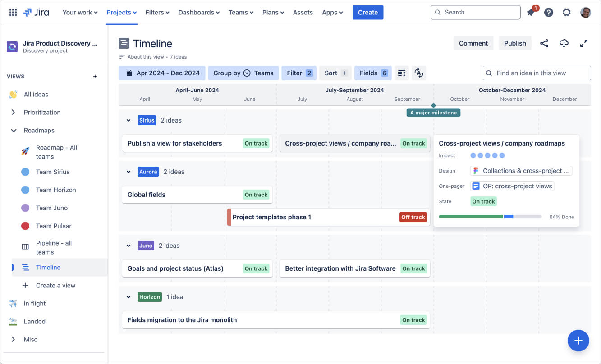Open the Jira app switcher grid icon
Screen dimensions: 601x364
(12, 12)
